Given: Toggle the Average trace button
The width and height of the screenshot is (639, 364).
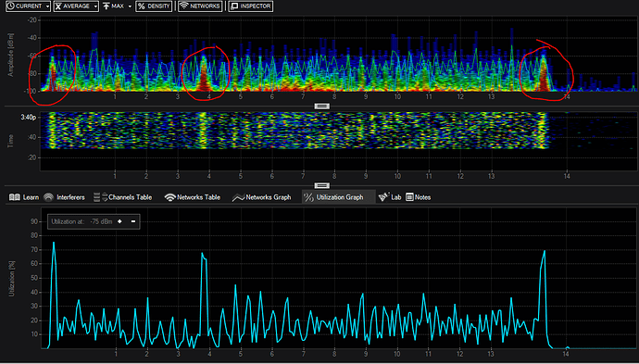Looking at the screenshot, I should pyautogui.click(x=72, y=6).
